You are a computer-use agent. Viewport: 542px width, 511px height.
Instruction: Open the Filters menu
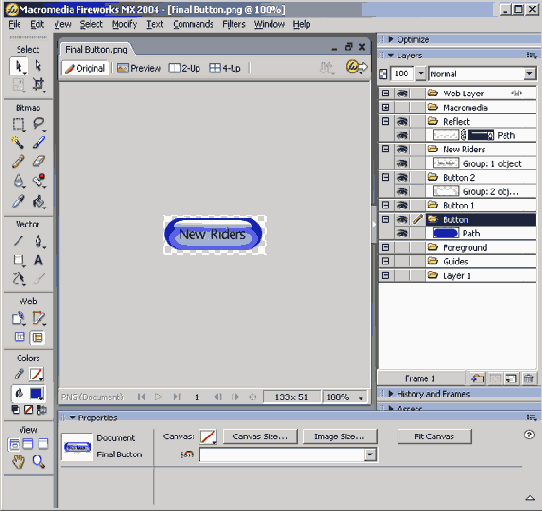point(234,25)
